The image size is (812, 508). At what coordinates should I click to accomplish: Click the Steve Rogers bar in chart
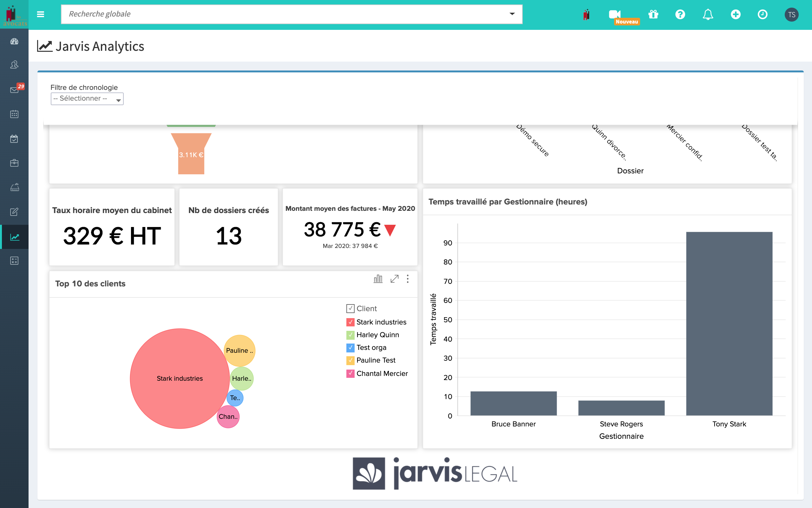coord(621,408)
